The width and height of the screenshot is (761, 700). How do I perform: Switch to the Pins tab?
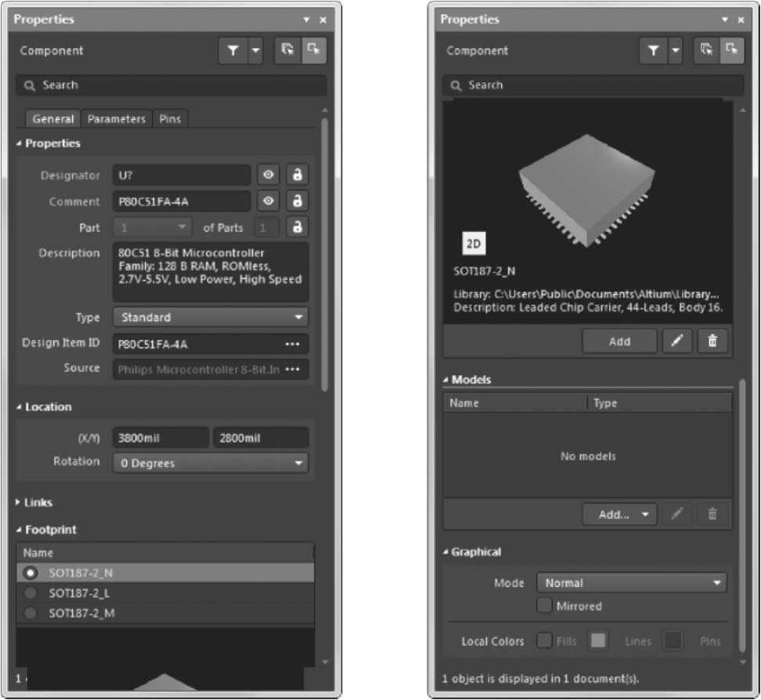point(169,119)
